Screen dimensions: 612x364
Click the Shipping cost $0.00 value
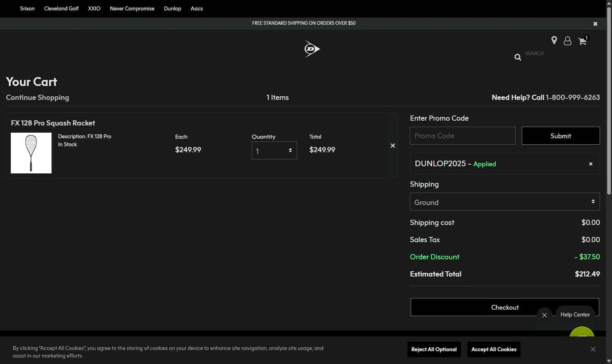pyautogui.click(x=590, y=223)
